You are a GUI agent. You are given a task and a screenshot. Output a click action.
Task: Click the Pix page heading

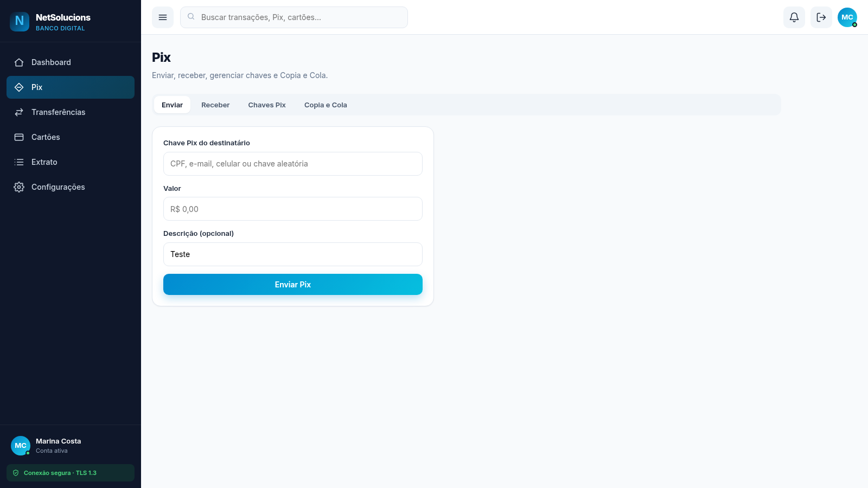(161, 57)
